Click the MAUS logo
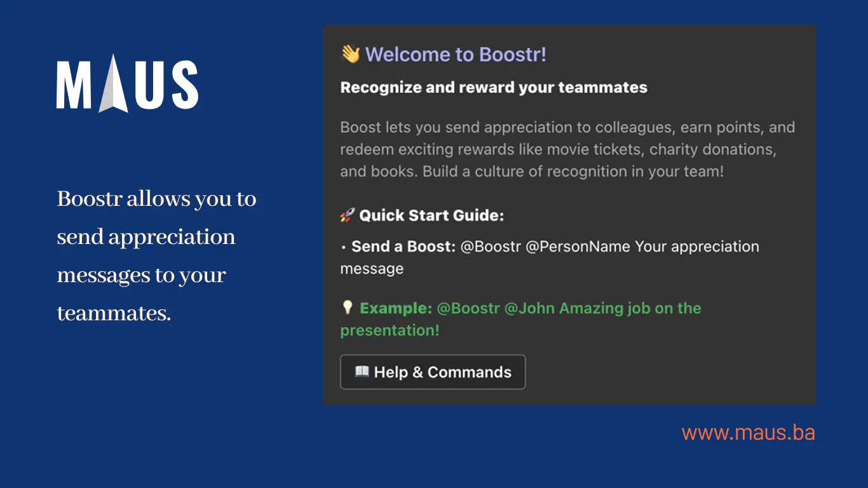 pyautogui.click(x=127, y=83)
